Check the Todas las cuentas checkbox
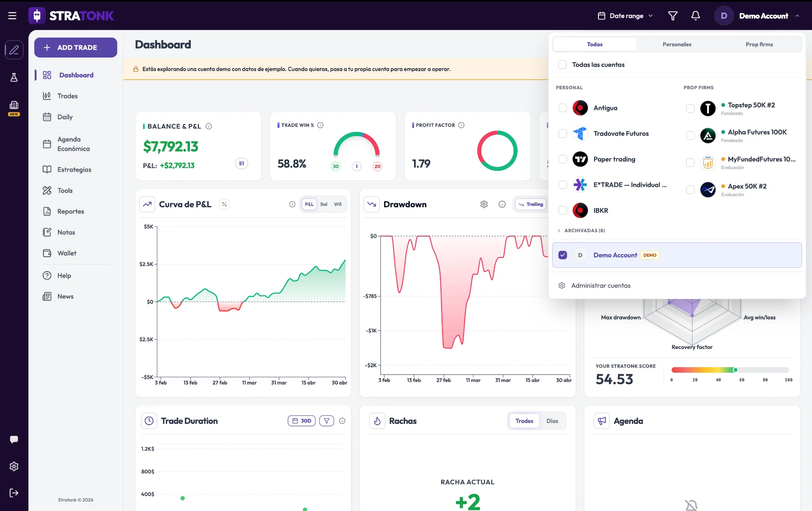Image resolution: width=812 pixels, height=511 pixels. click(x=562, y=65)
